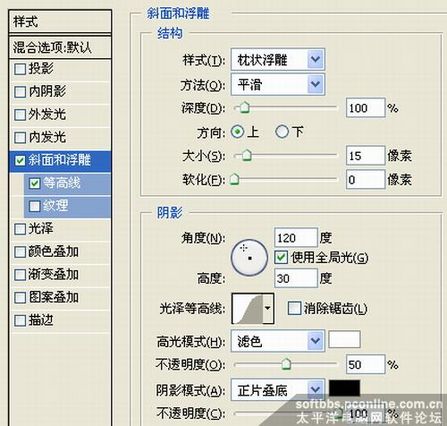Uncheck the 等高线 contour checkbox
The width and height of the screenshot is (447, 426).
(x=35, y=183)
